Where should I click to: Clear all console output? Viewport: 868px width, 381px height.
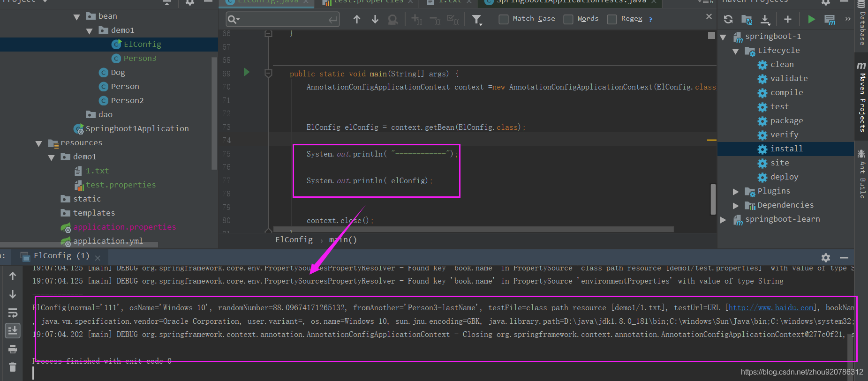[x=13, y=367]
